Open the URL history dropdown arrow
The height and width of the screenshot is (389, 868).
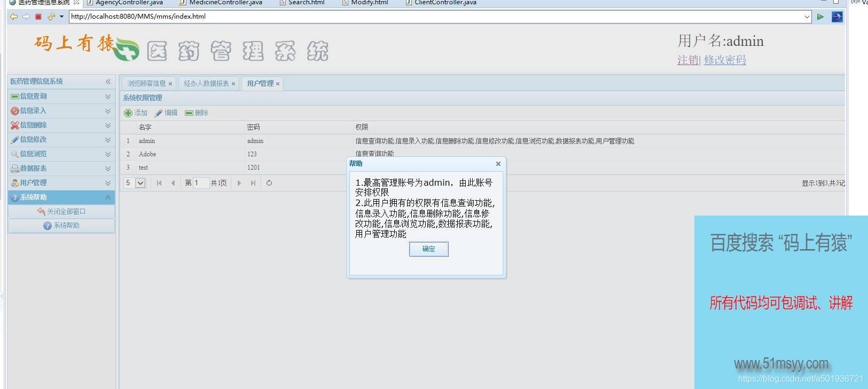[x=807, y=17]
